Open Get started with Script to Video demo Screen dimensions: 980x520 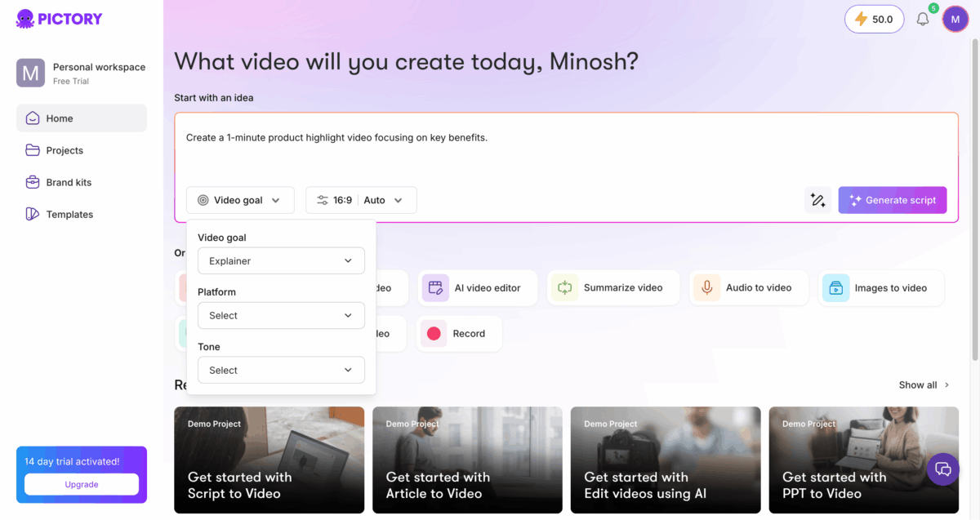(269, 460)
